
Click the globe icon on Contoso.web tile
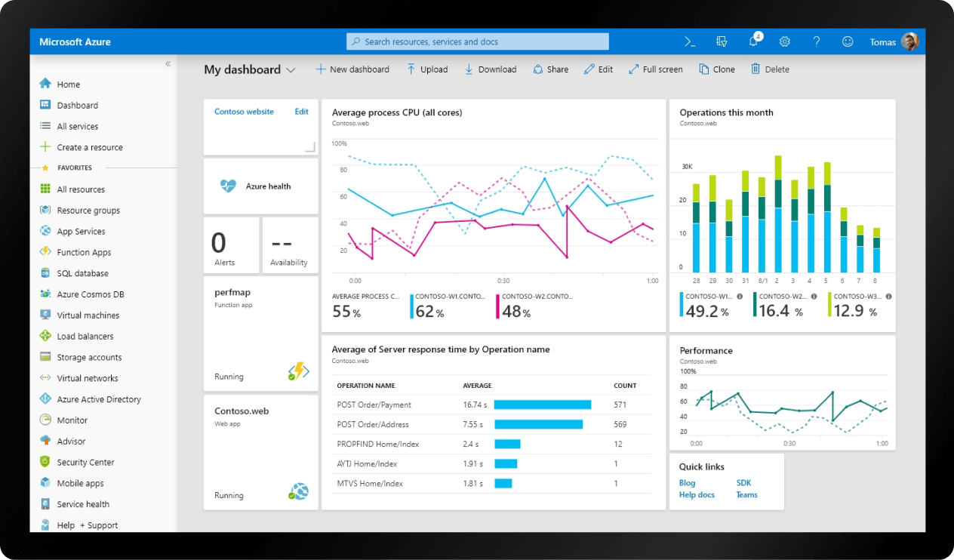[299, 491]
